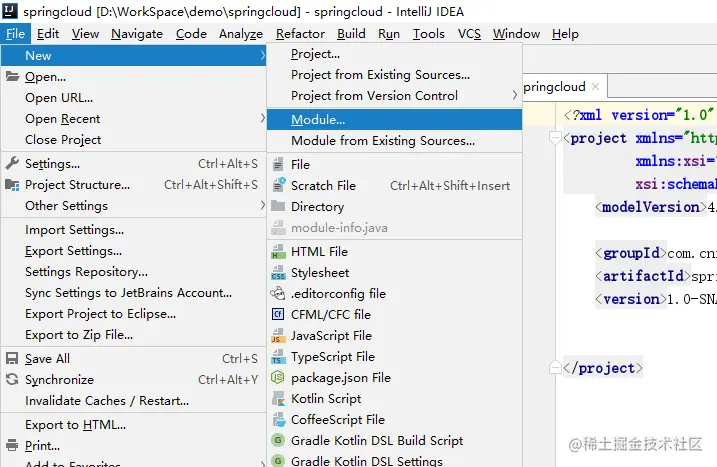
Task: Expand the Other Settings submenu arrow
Action: 262,205
